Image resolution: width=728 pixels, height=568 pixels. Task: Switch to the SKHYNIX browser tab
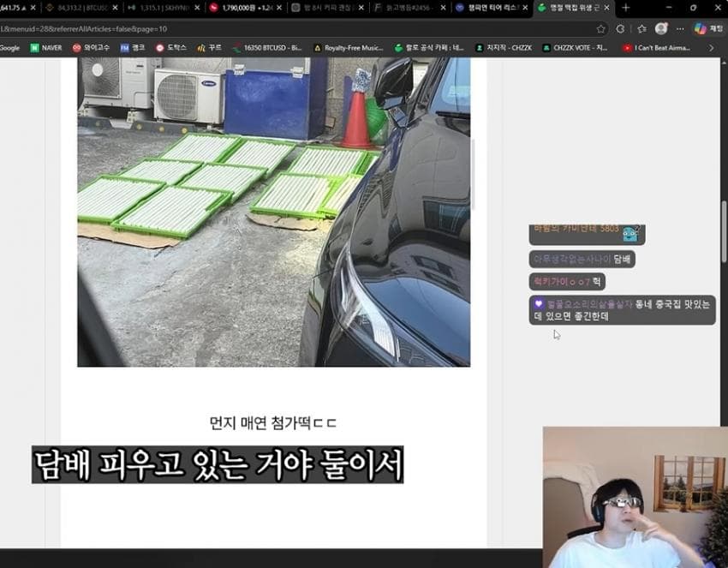point(164,8)
